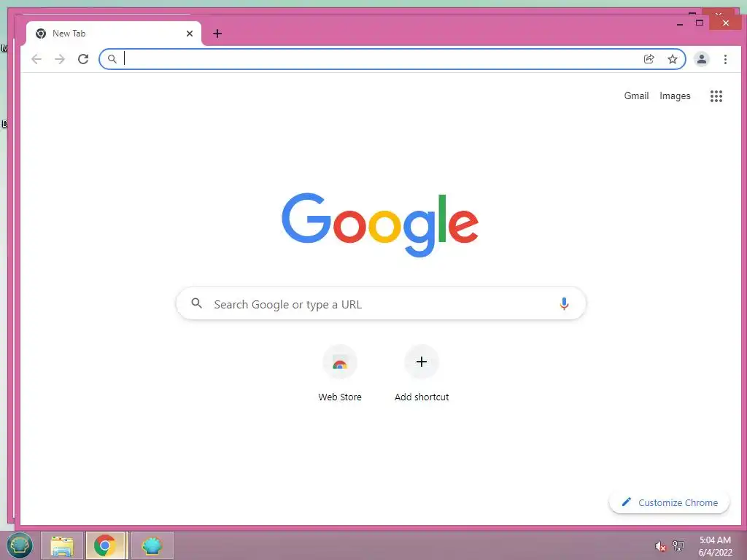The image size is (747, 560).
Task: Open the profile avatar menu
Action: 702,59
